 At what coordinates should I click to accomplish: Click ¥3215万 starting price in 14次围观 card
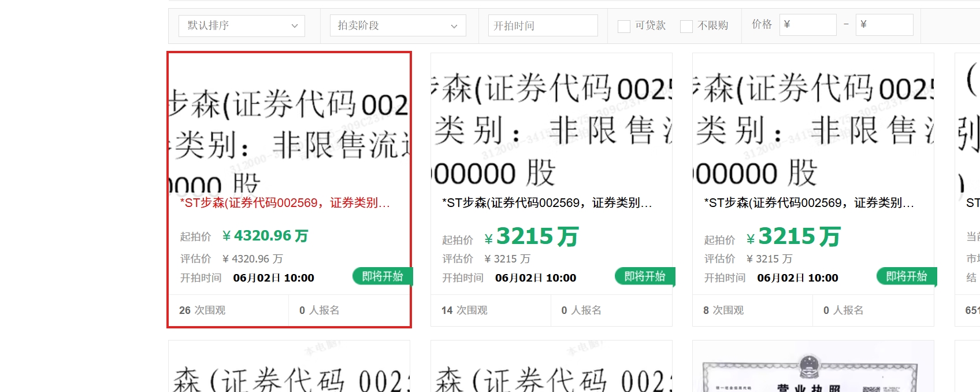pos(532,236)
